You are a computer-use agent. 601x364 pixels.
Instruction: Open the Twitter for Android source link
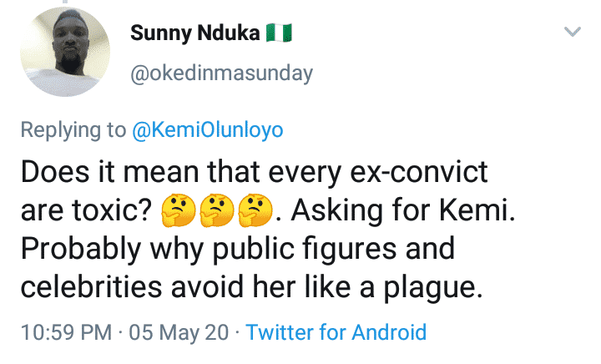coord(336,332)
